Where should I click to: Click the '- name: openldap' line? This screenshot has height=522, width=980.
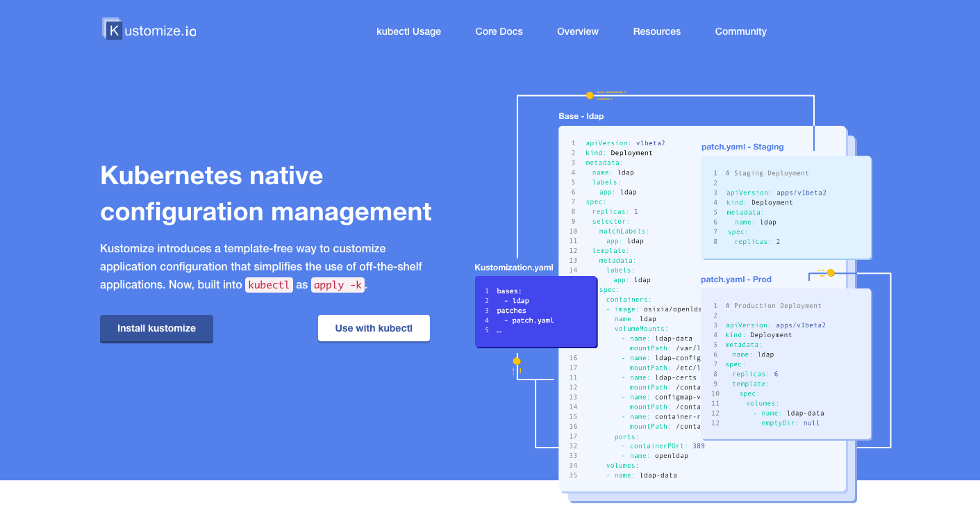point(654,456)
